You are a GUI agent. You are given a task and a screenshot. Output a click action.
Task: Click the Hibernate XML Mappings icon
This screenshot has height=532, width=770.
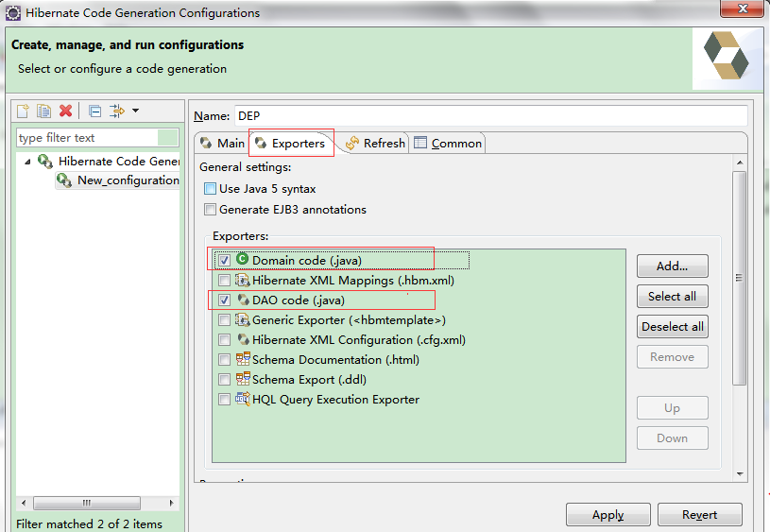point(243,280)
